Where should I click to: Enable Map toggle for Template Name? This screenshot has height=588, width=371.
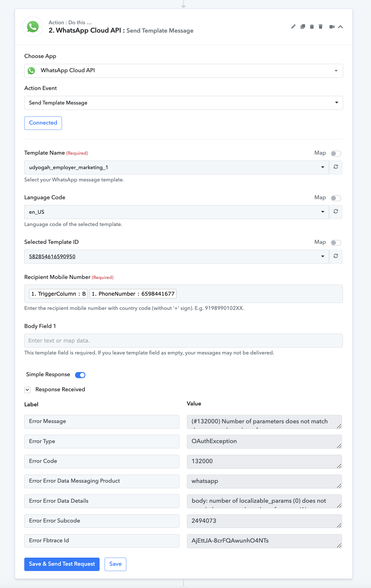tap(336, 154)
